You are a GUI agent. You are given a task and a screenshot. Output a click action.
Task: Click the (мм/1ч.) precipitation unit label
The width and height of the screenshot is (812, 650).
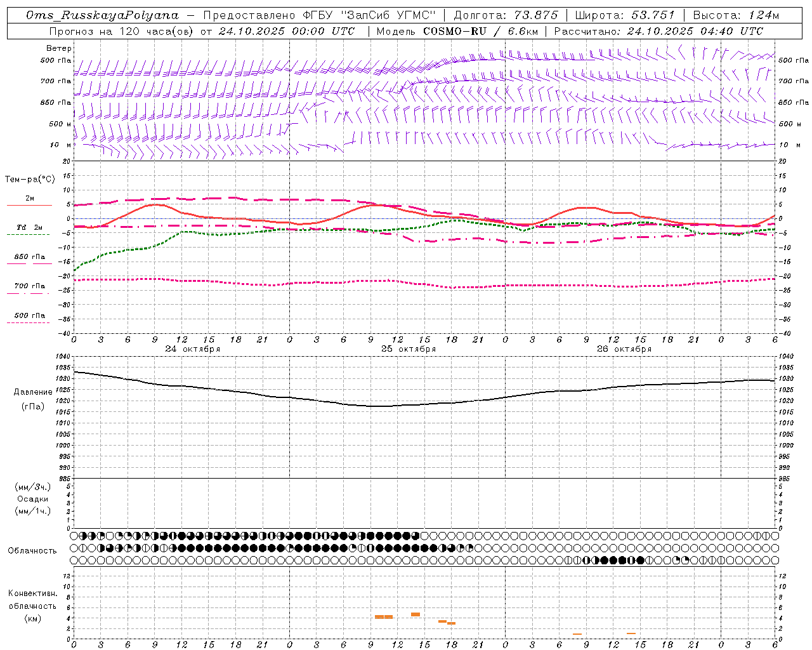click(33, 511)
